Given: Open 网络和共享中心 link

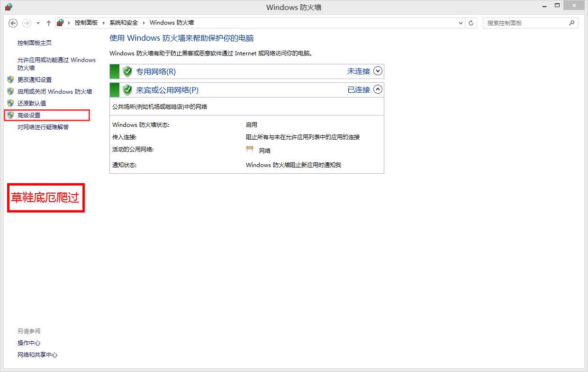Looking at the screenshot, I should coord(37,354).
